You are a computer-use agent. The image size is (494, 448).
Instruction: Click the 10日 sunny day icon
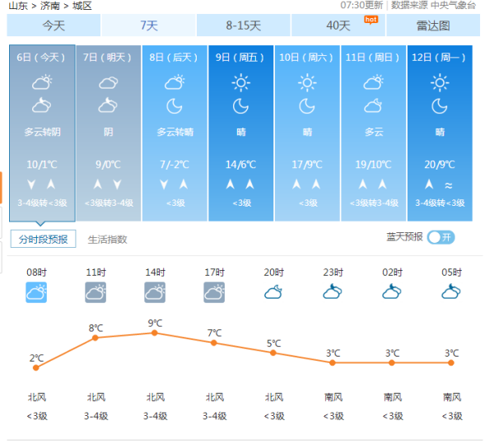click(x=307, y=83)
